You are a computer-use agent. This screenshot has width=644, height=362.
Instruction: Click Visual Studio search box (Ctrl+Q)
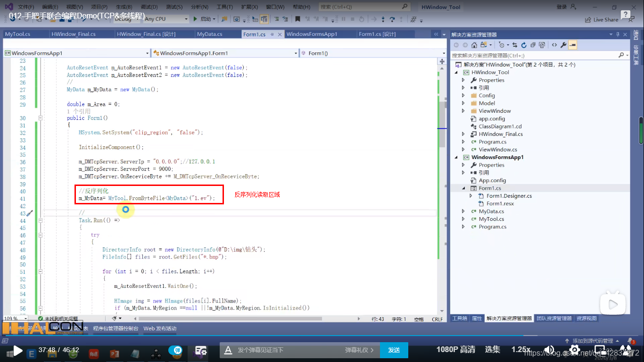pyautogui.click(x=364, y=7)
